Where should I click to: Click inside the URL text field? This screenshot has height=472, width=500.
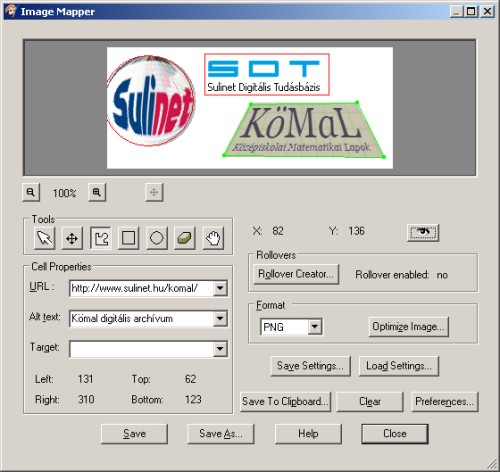141,288
